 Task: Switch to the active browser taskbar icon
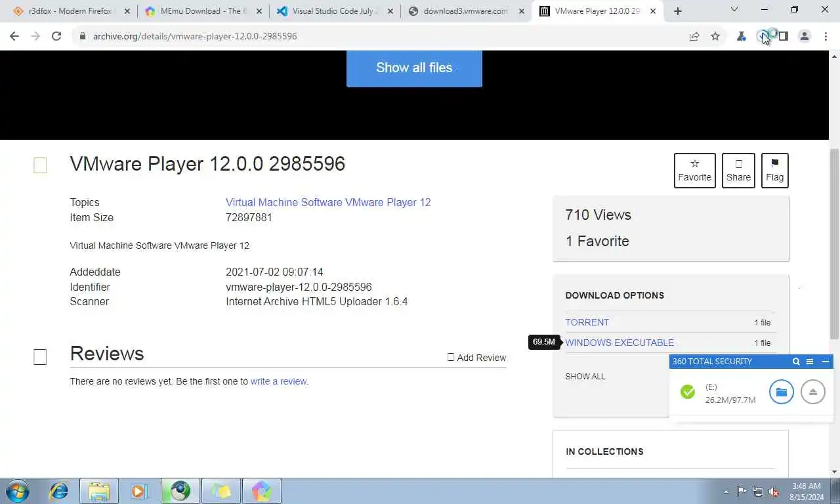(180, 491)
